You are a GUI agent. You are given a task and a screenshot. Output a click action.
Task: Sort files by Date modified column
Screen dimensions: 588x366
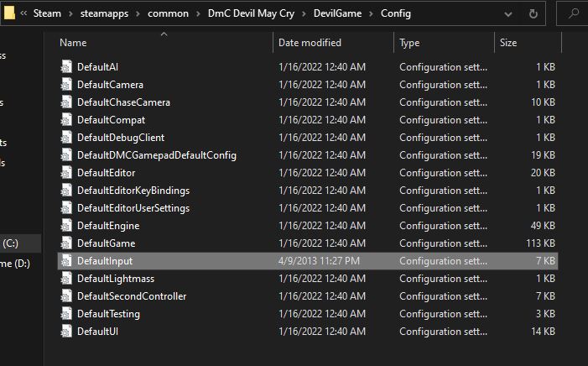(x=311, y=42)
